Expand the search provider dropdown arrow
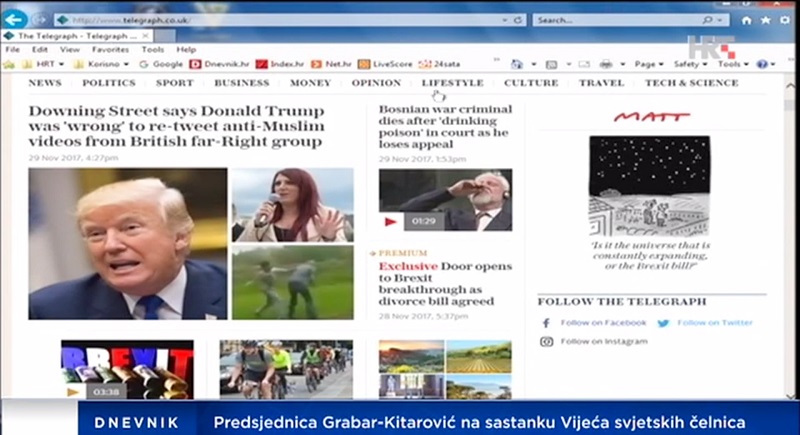This screenshot has height=435, width=800. coord(720,20)
